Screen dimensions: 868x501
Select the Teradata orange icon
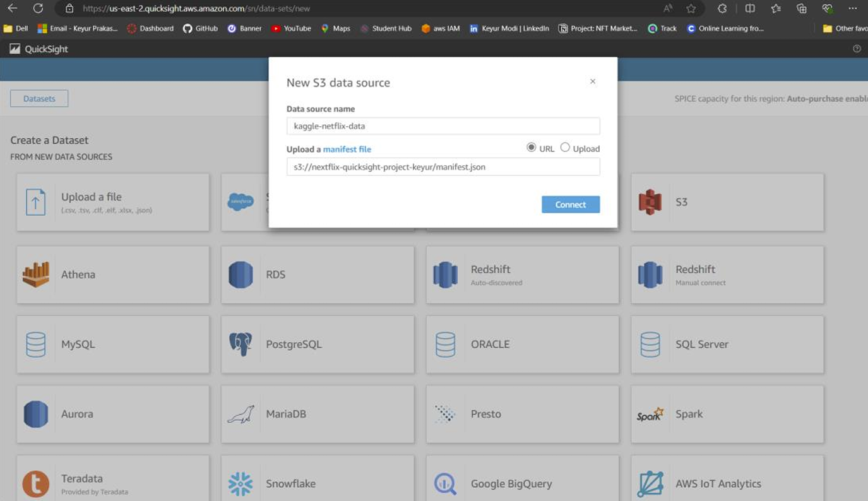point(36,484)
